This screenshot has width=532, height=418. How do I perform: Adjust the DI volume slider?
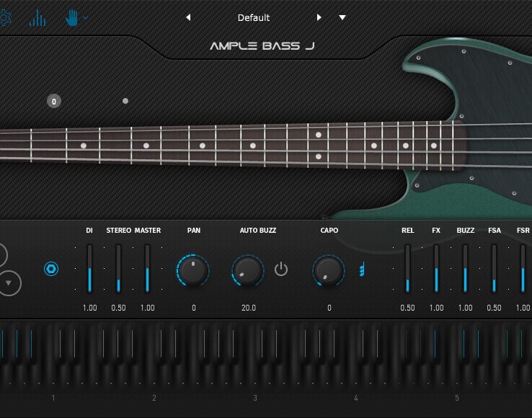click(89, 268)
